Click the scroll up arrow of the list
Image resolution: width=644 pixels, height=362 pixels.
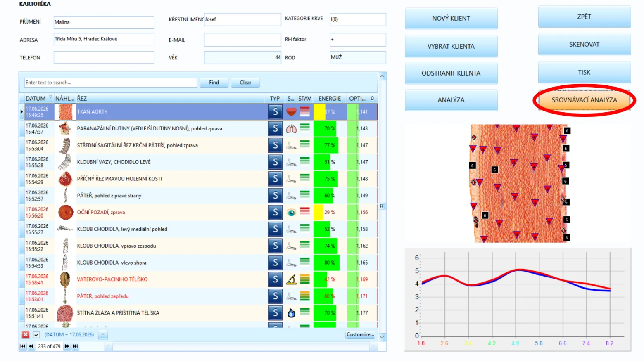(x=382, y=76)
